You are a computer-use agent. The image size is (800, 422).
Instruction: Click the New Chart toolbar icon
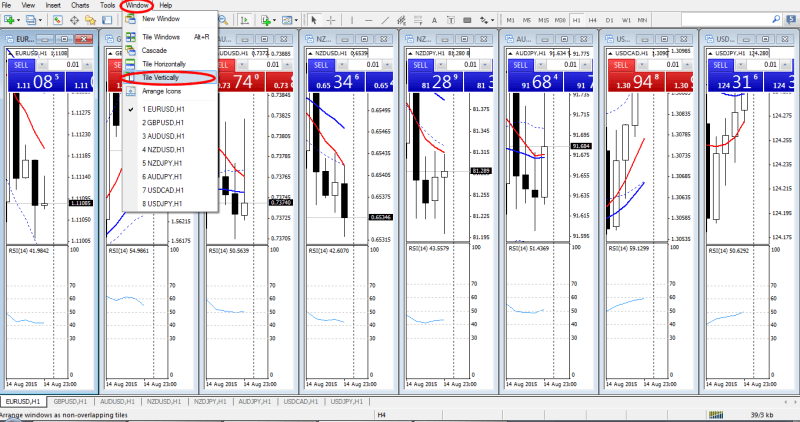10,19
